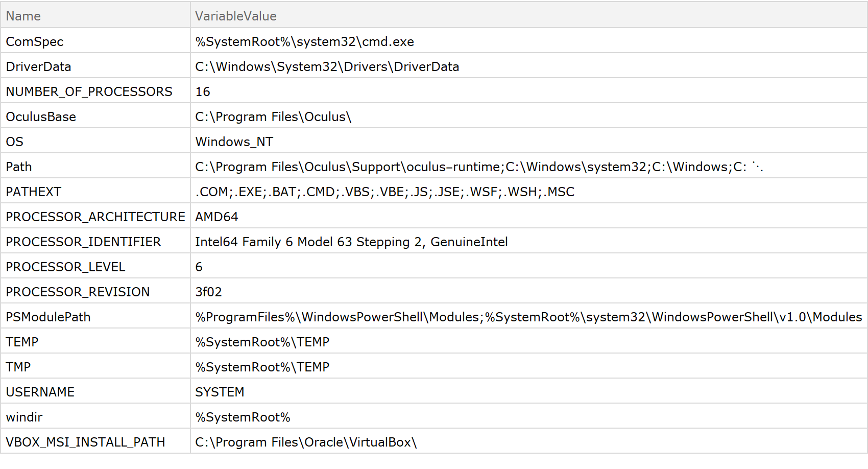This screenshot has width=868, height=469.
Task: Click the windir variable name
Action: click(24, 417)
